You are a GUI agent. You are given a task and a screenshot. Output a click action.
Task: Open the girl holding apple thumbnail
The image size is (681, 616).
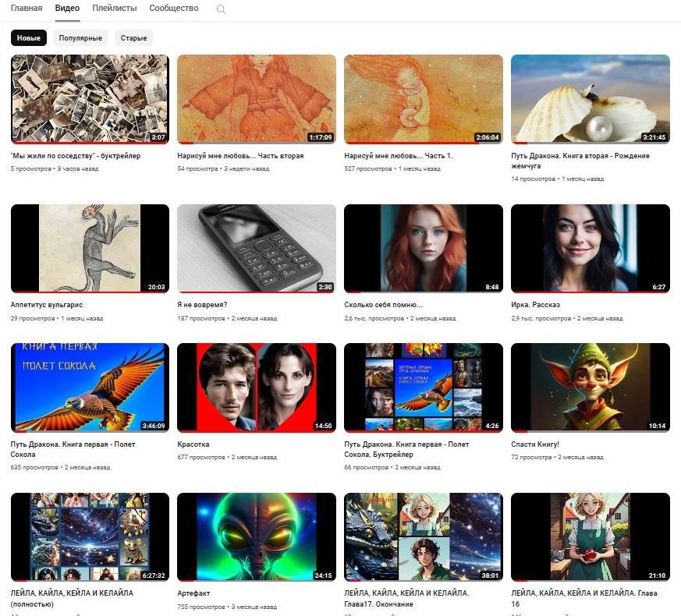tap(591, 537)
